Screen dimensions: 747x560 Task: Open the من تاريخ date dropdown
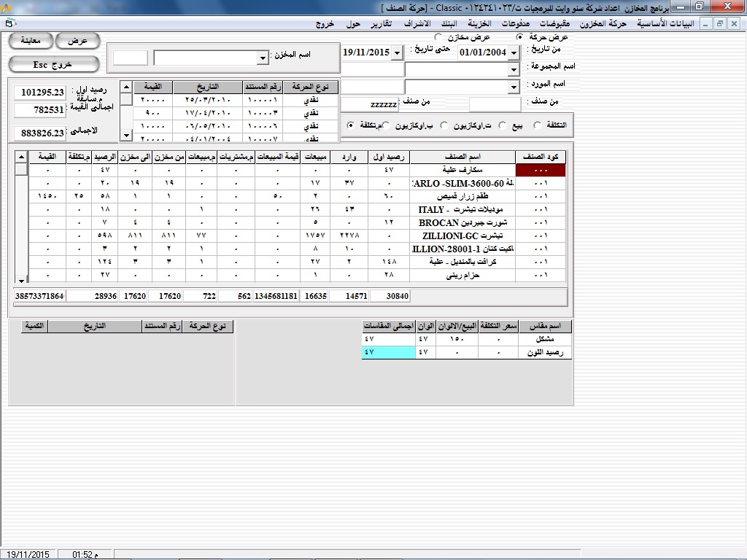513,53
